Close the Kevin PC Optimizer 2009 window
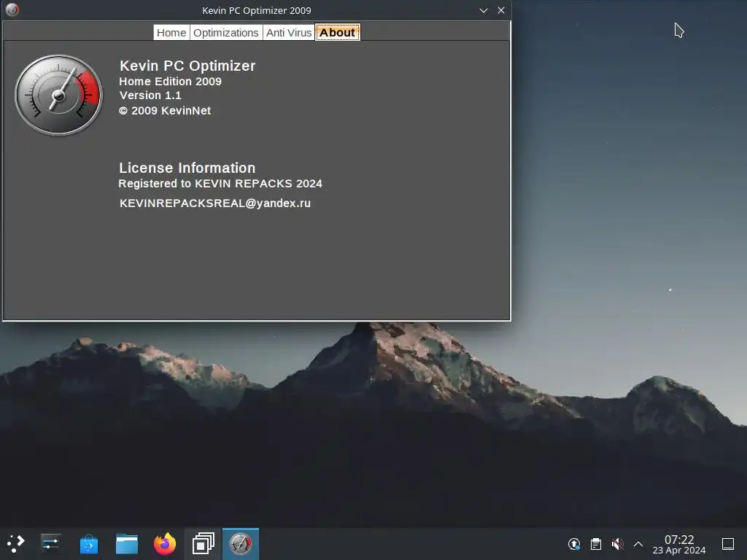This screenshot has height=560, width=747. 501,10
